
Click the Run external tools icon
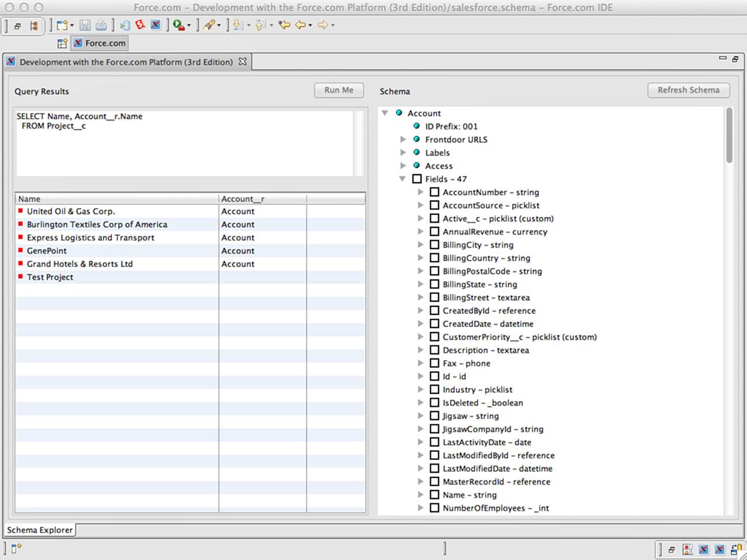click(178, 25)
